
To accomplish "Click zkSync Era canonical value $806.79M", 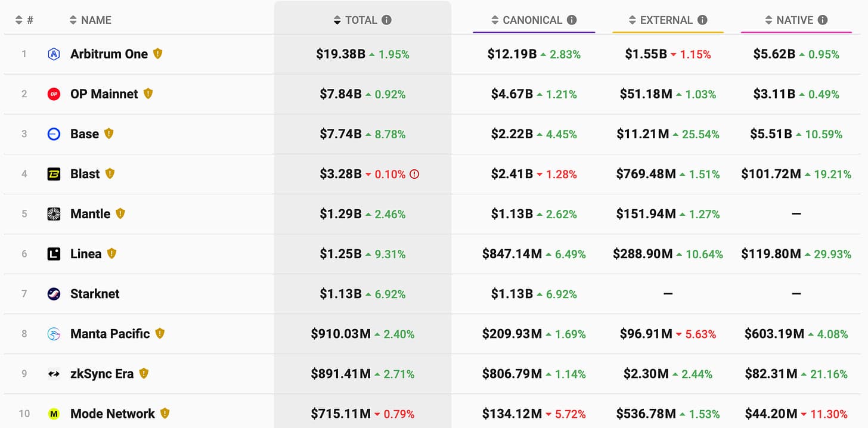I will click(512, 374).
